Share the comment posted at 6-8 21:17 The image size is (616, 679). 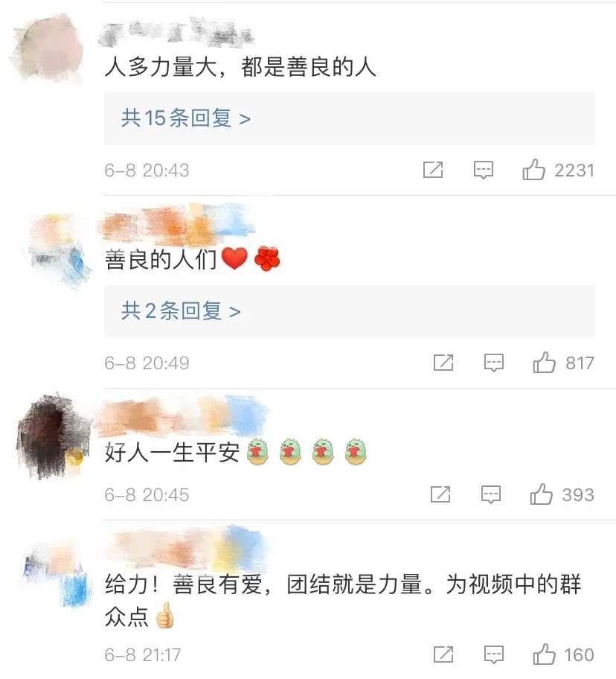coord(443,654)
